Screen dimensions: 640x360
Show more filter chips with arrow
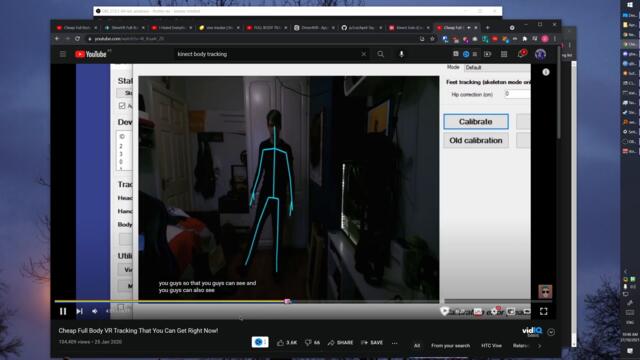[x=540, y=346]
